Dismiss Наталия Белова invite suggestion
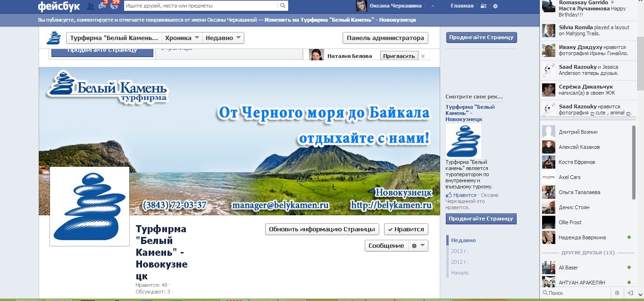Image resolution: width=644 pixels, height=301 pixels. (423, 56)
